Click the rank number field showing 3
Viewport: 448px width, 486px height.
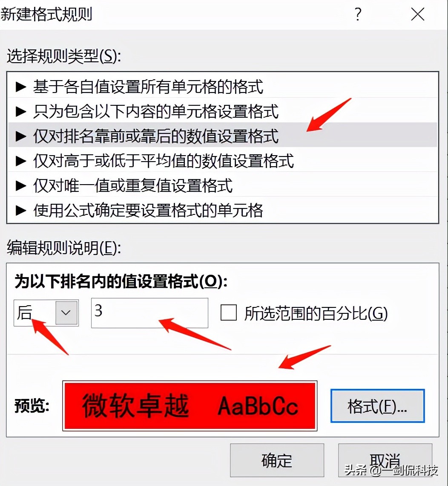click(149, 313)
